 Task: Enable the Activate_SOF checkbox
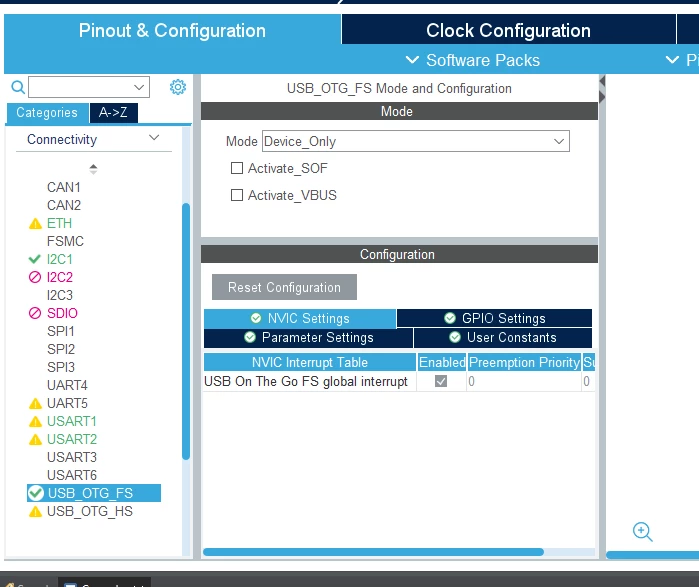click(x=237, y=168)
